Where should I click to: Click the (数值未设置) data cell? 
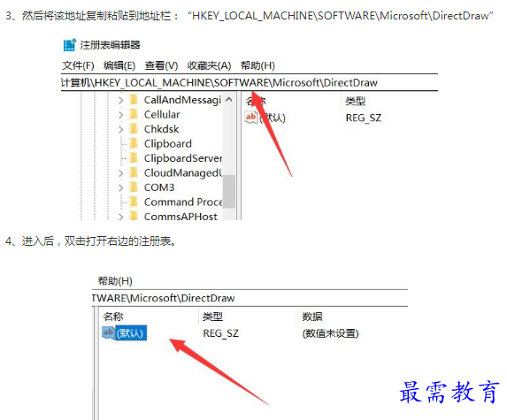point(330,333)
